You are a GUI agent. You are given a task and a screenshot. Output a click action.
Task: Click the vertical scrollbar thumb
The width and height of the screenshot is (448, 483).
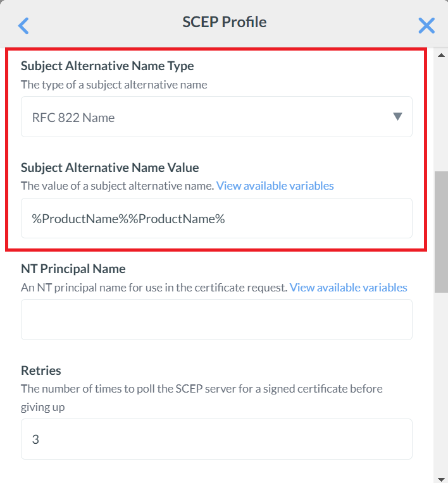click(441, 231)
